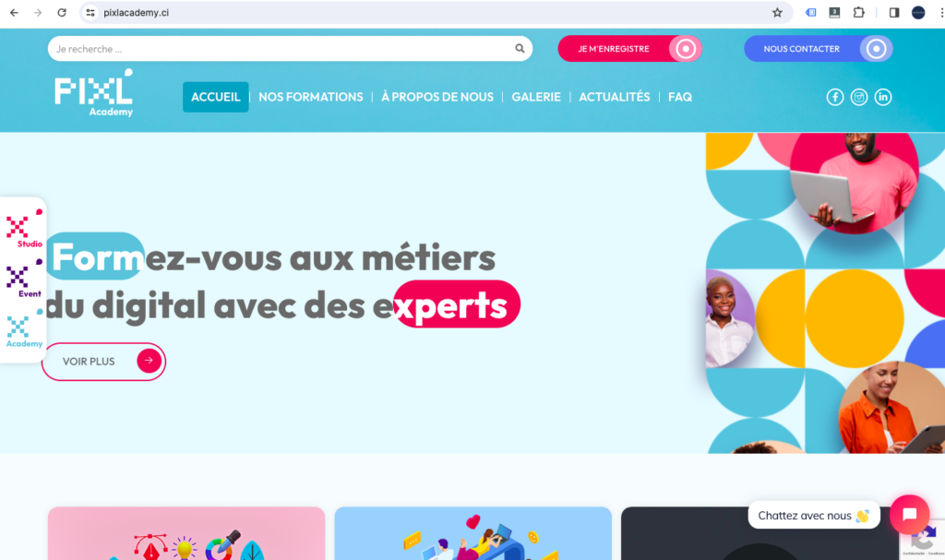Open the browser extensions puzzle icon

859,13
